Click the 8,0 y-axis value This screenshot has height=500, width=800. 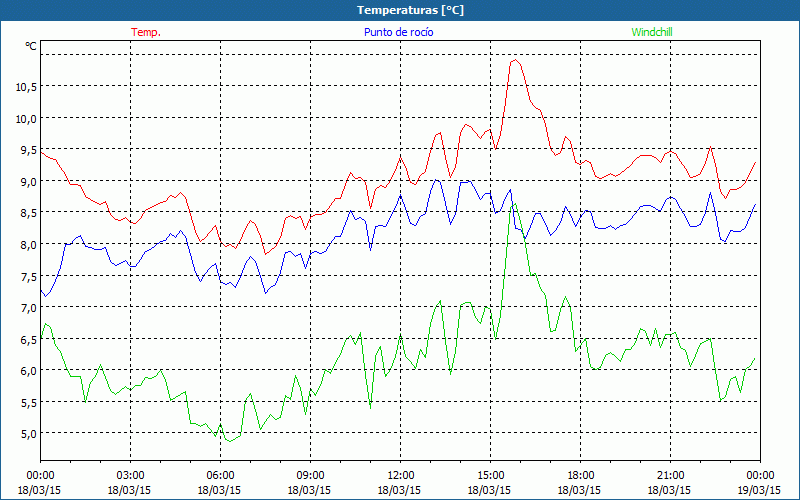click(29, 244)
